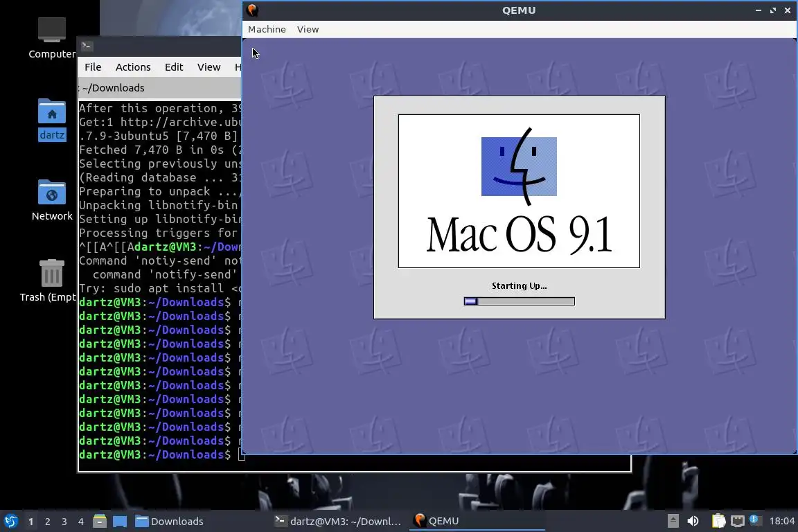
Task: Click the update notification tray icon
Action: coord(755,520)
